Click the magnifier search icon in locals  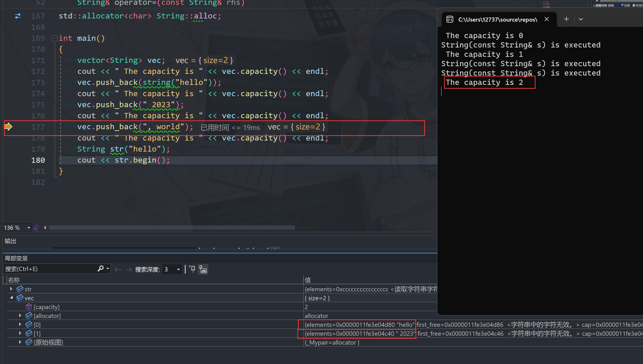(100, 269)
